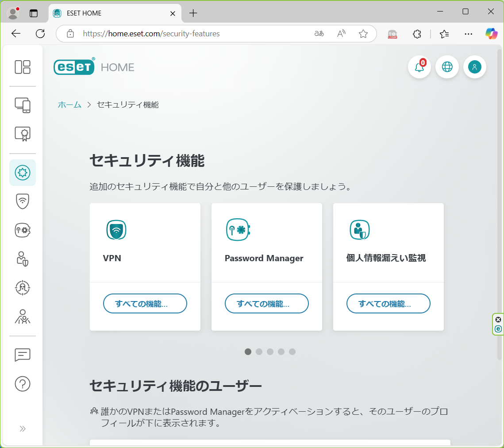Screen dimensions: 504x448
Task: Open the translate page icon
Action: [x=319, y=34]
